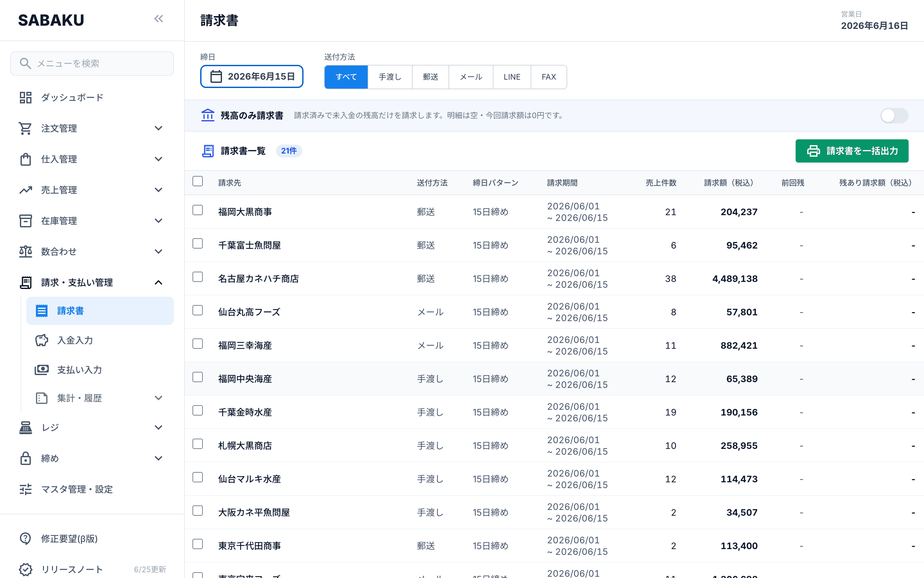This screenshot has height=578, width=924.
Task: Filter by 手渡し delivery method
Action: (390, 77)
